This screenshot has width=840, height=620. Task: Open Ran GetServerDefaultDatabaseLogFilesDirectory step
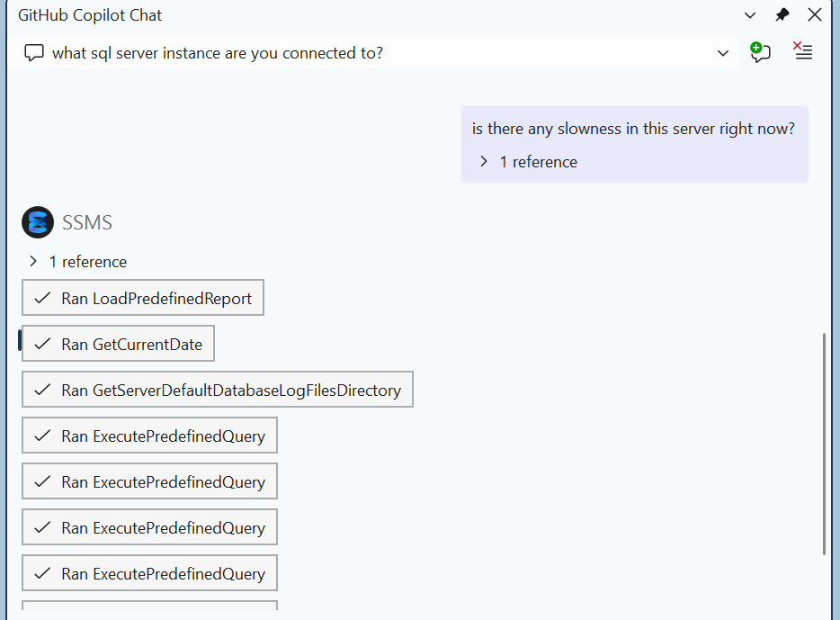218,390
